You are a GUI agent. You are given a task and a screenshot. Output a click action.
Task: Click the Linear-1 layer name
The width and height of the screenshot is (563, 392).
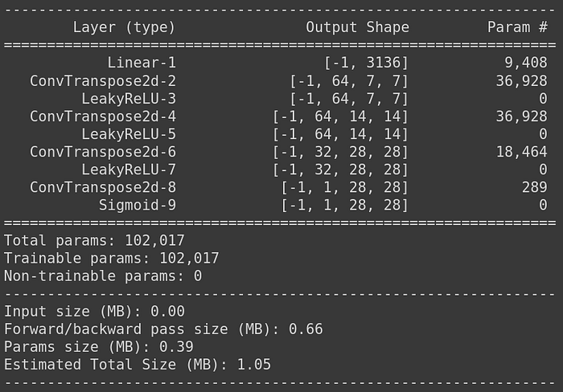tap(142, 63)
